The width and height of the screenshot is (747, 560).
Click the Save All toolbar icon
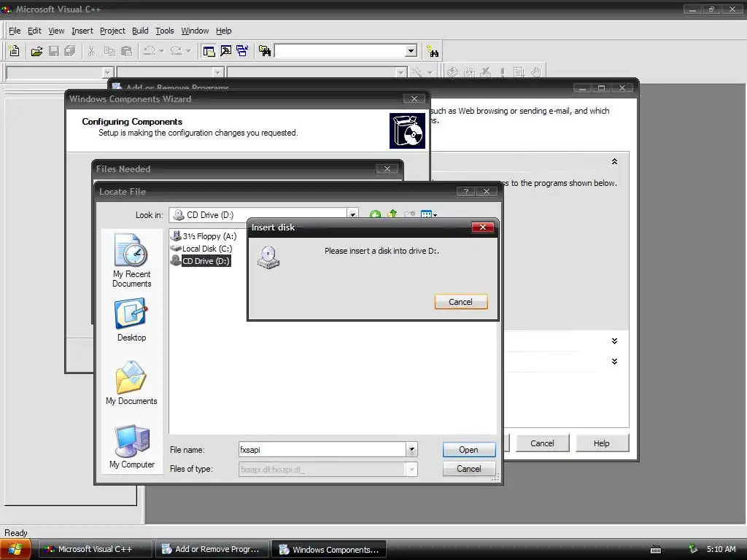click(70, 51)
